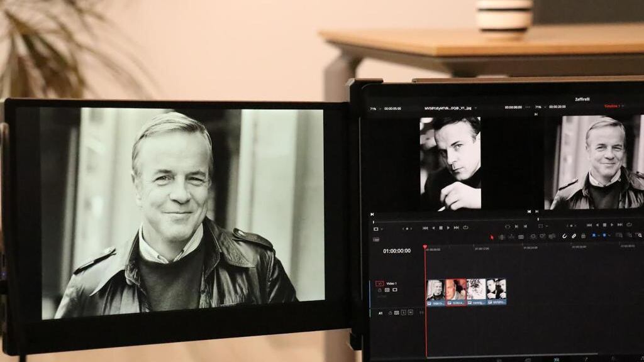Go to first frame in timeline viewer

click(589, 225)
